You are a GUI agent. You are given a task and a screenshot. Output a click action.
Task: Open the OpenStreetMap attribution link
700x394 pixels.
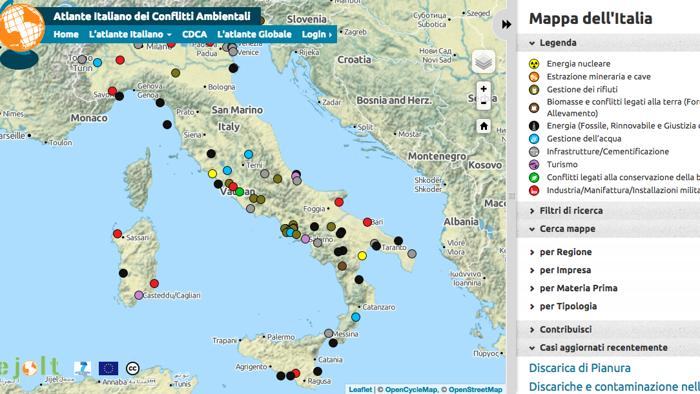475,390
